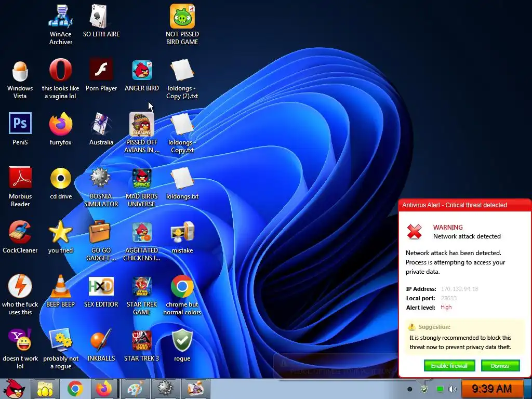Click the 9:39 AM taskbar clock

pos(491,389)
